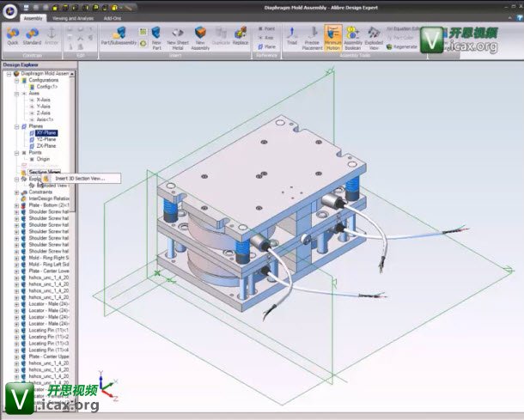The image size is (524, 420).
Task: Open the Precise Placement tool
Action: (311, 34)
